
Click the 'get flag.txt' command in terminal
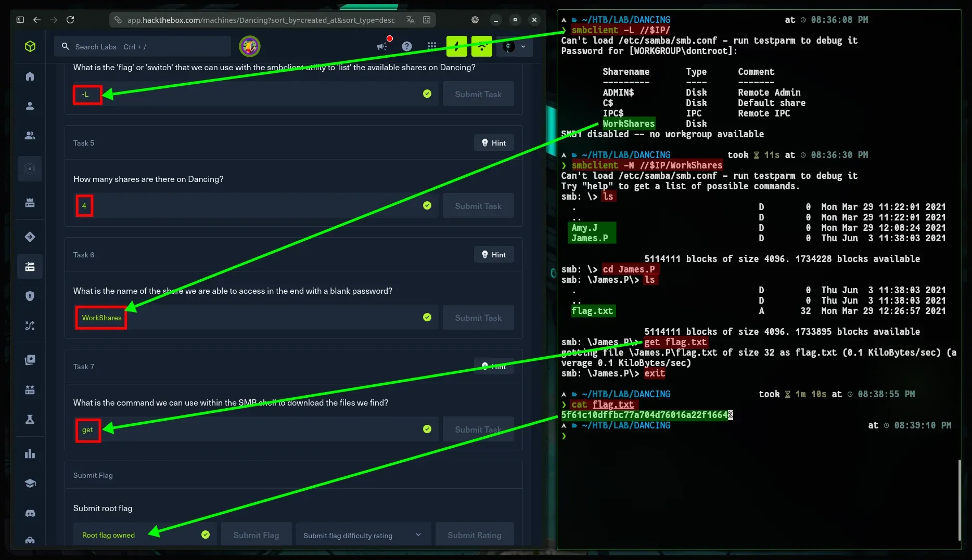(x=675, y=342)
